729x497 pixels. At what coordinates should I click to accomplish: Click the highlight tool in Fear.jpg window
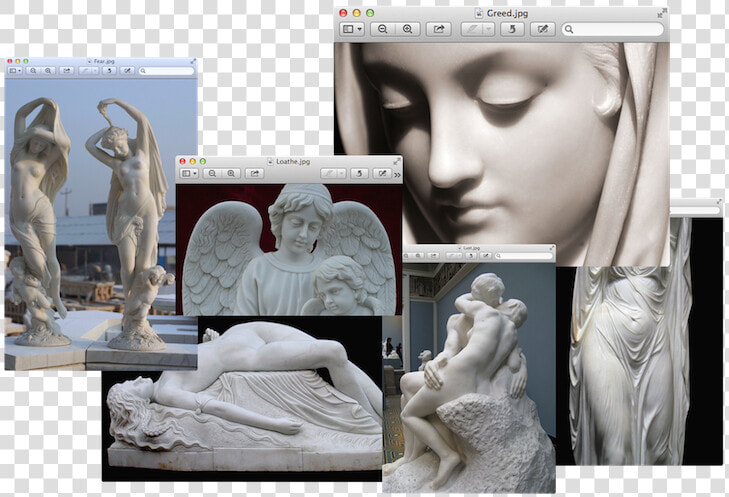pos(85,71)
